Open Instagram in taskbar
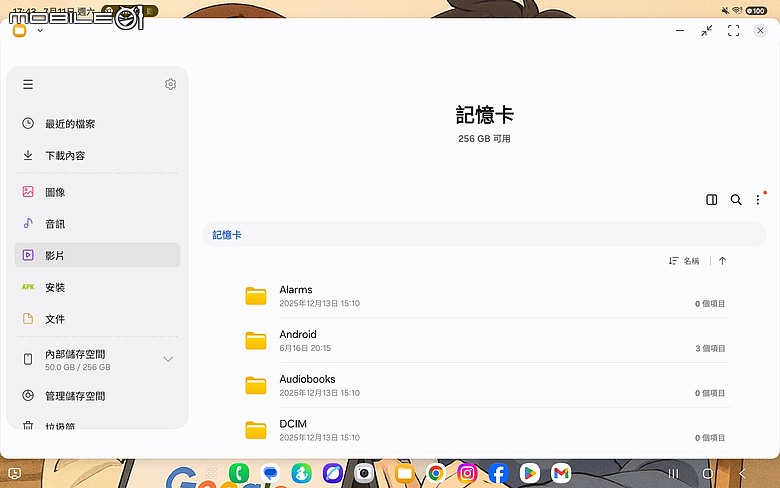The width and height of the screenshot is (780, 488). coord(467,473)
